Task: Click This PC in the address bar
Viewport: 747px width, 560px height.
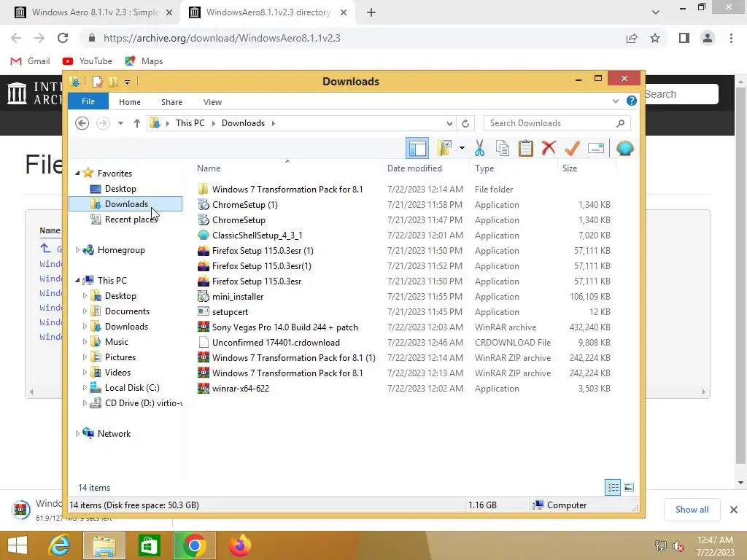Action: pos(190,123)
